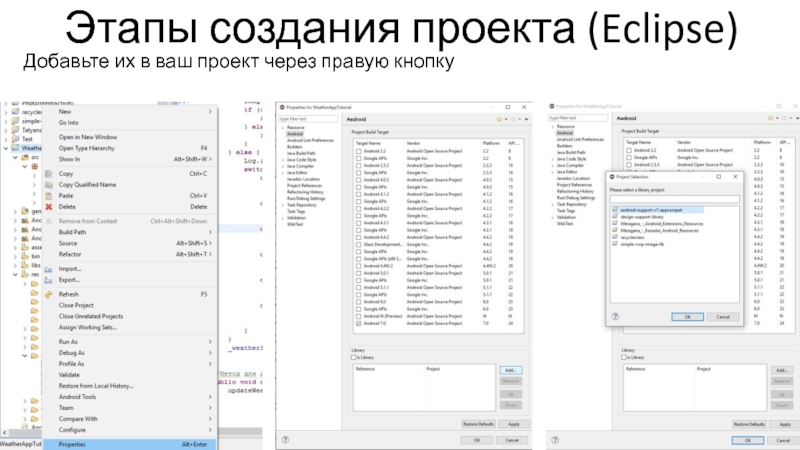Expand Java Compiler in Properties window without popup
800x450 pixels.
pyautogui.click(x=283, y=166)
